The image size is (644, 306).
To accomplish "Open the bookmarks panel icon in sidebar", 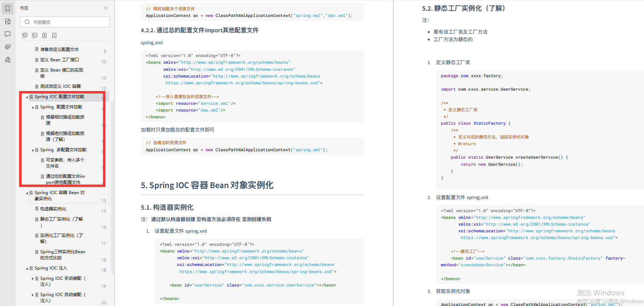I will [8, 8].
